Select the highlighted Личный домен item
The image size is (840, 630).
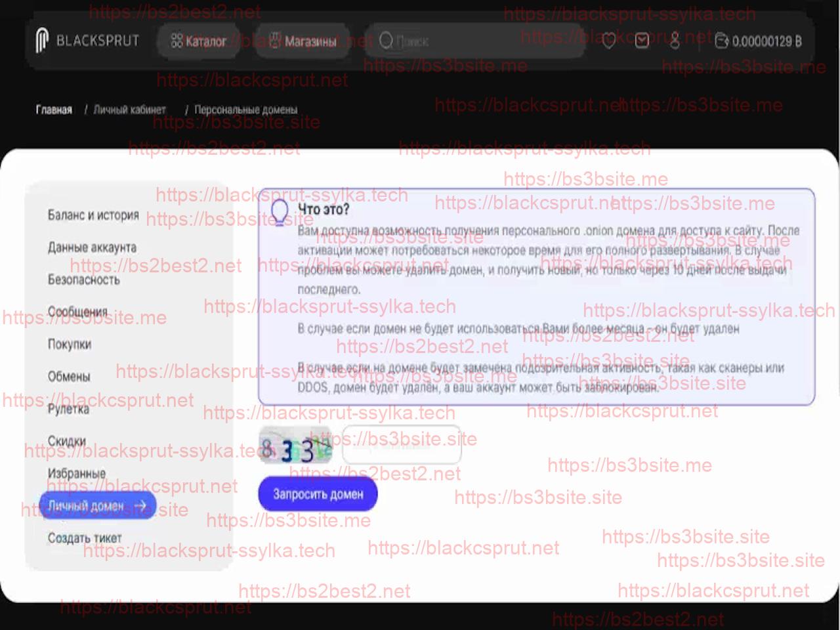(97, 506)
